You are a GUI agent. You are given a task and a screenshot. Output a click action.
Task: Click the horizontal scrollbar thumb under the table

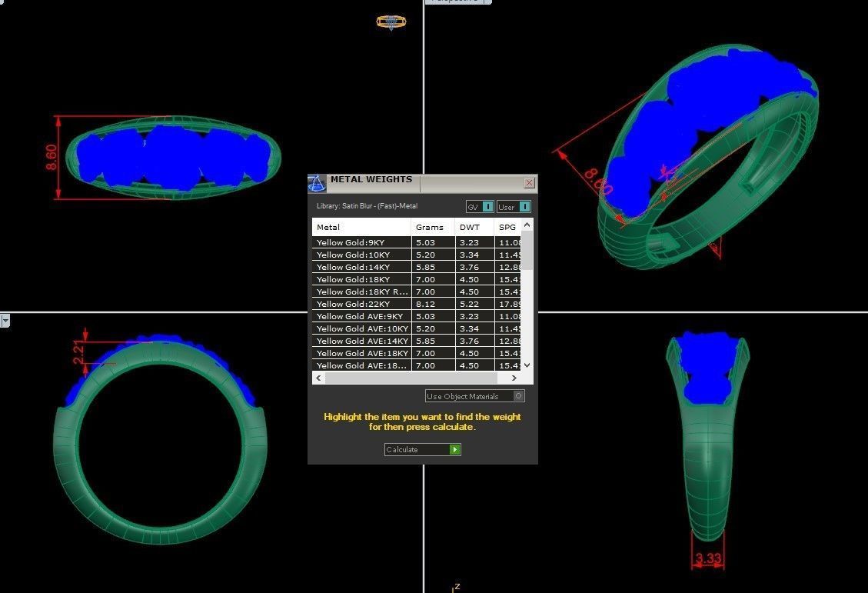point(411,378)
